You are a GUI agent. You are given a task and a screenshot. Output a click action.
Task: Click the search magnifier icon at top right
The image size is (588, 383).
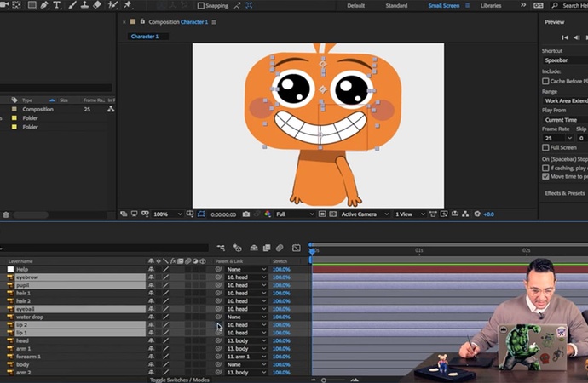point(555,6)
